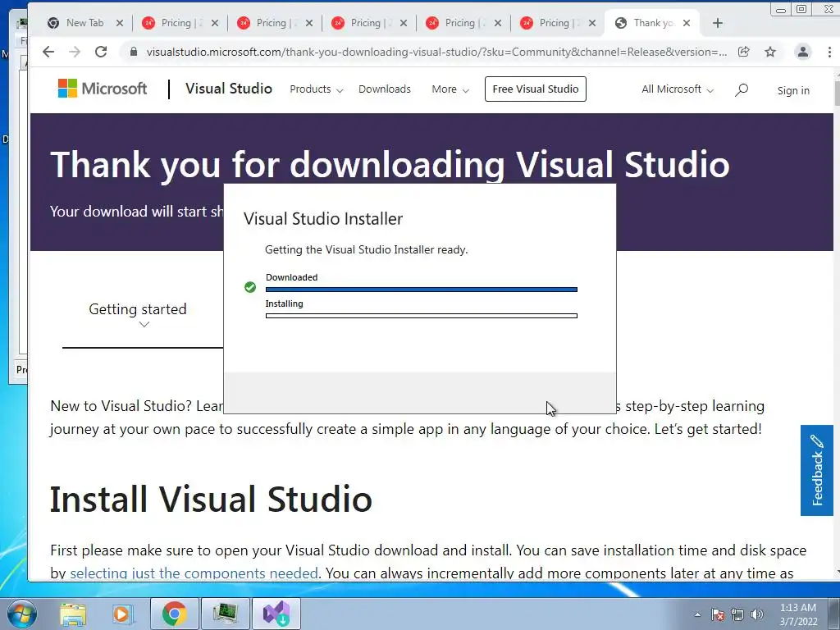Screen dimensions: 840x630
Task: Click the volume speaker tray icon
Action: [x=756, y=614]
